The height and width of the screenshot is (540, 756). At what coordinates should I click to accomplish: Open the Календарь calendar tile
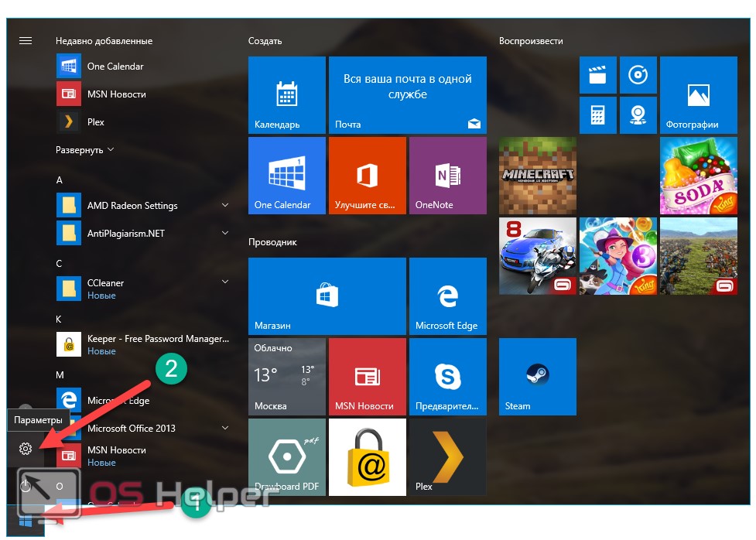click(286, 95)
